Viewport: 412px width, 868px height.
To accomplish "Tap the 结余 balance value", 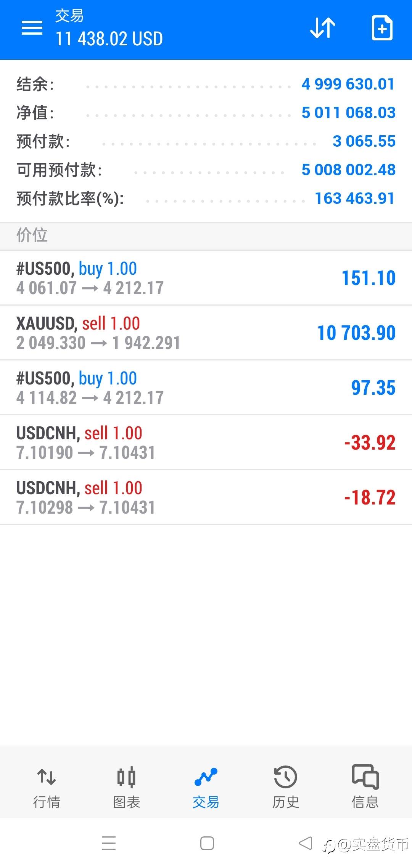I will click(348, 84).
